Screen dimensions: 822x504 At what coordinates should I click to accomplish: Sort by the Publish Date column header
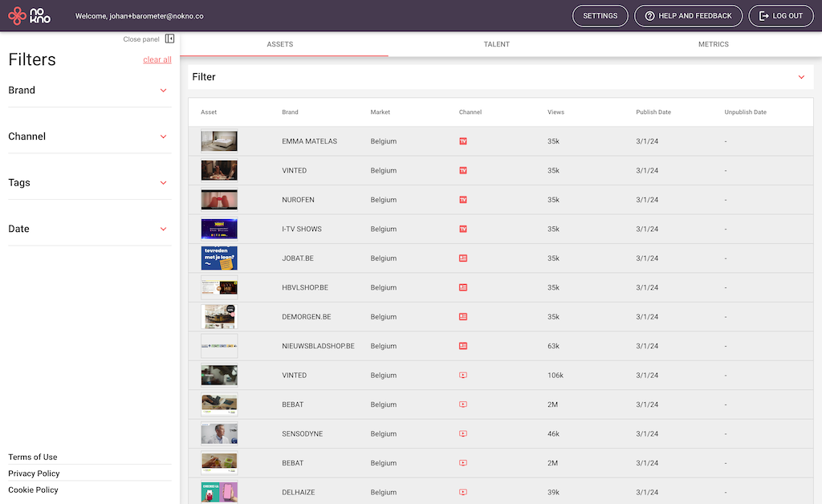[653, 112]
